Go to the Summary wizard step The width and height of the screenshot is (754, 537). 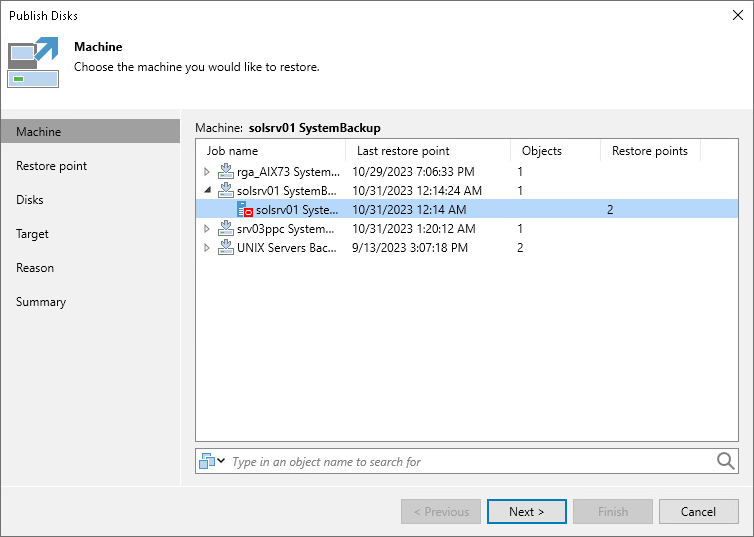[41, 302]
